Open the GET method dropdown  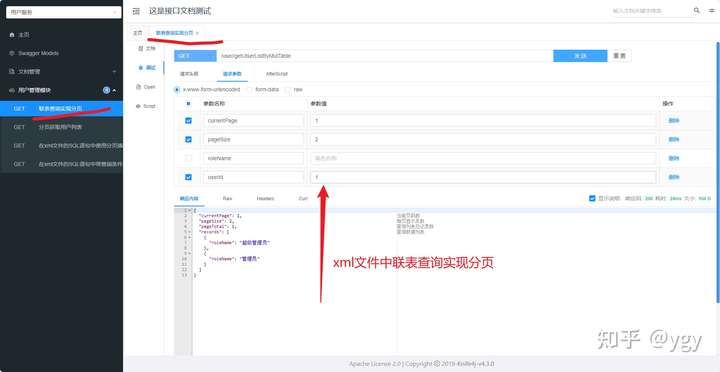click(195, 56)
